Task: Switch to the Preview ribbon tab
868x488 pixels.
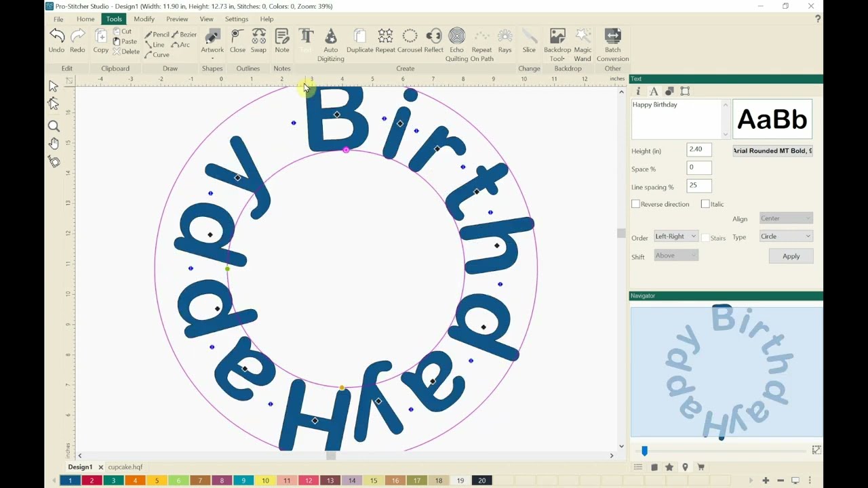Action: tap(177, 19)
